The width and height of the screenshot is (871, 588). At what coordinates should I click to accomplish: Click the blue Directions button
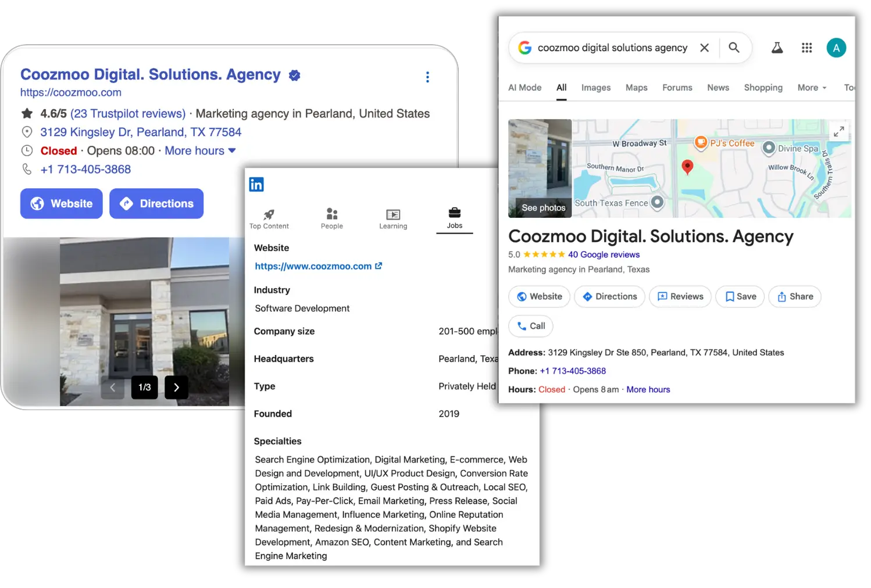coord(156,204)
